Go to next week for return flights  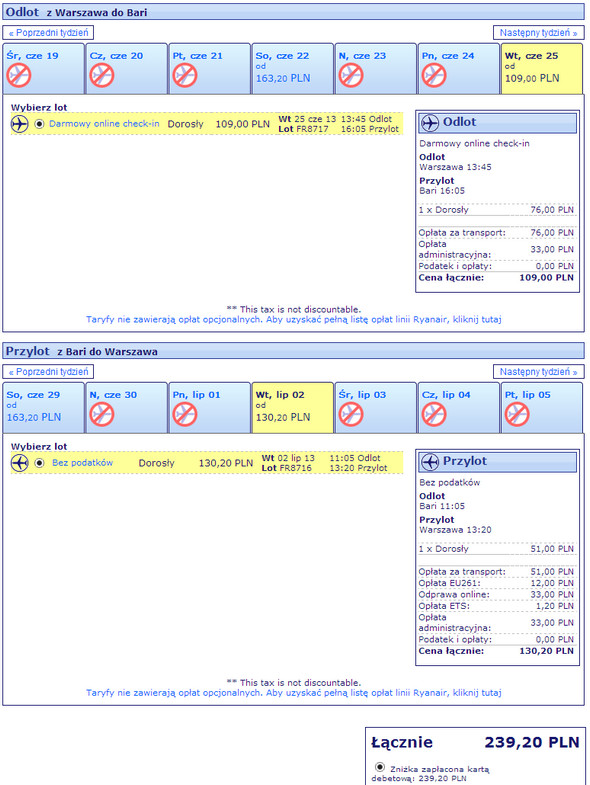[x=539, y=371]
